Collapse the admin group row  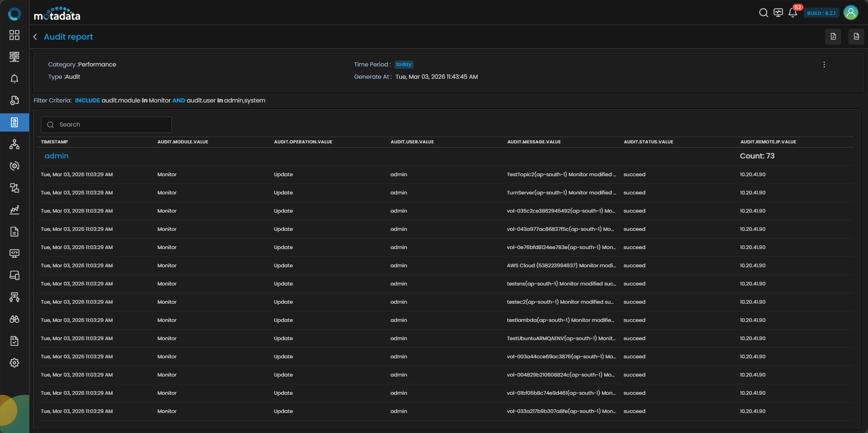56,156
